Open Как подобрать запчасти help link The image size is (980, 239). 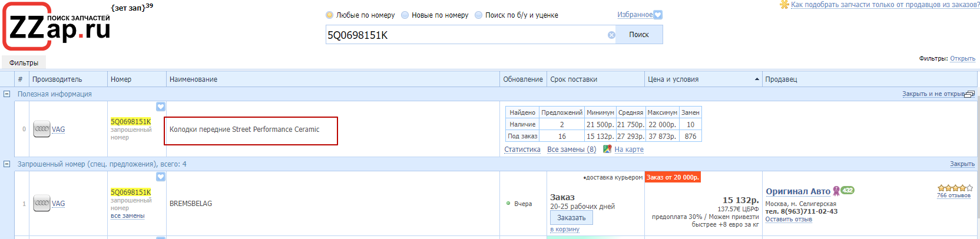[x=885, y=4]
